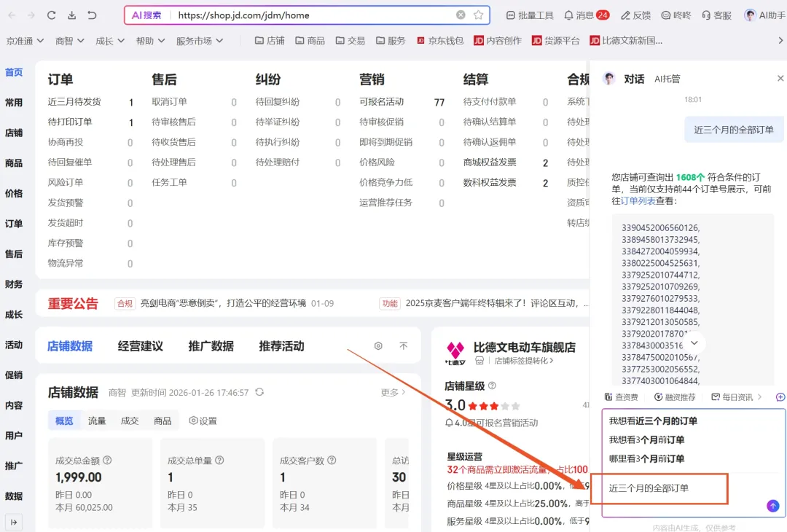Expand the 帮助 dropdown
This screenshot has height=532, width=787.
pyautogui.click(x=150, y=41)
